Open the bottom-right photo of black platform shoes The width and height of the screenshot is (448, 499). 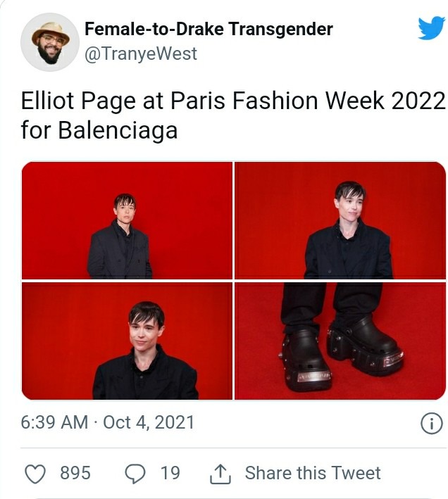click(x=340, y=341)
